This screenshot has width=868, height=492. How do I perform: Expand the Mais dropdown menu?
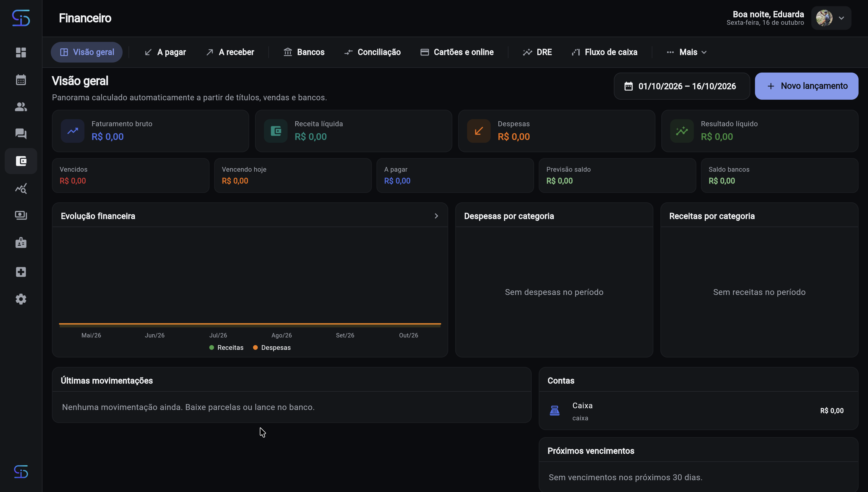tap(687, 53)
